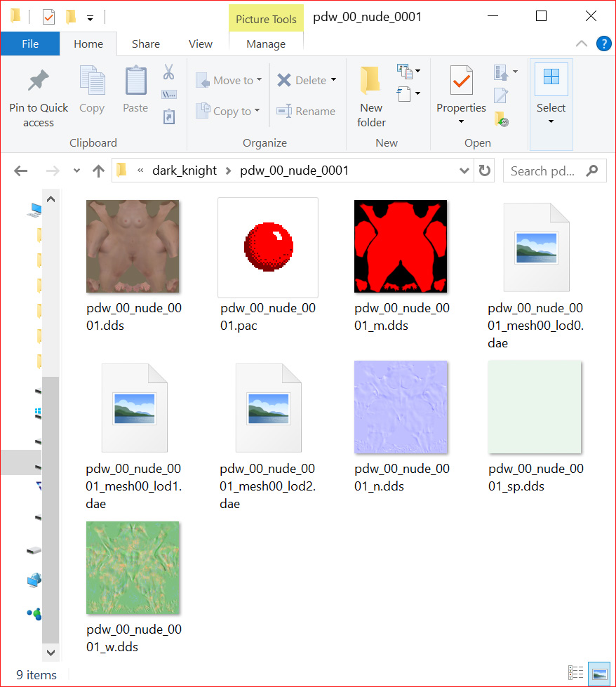Screen dimensions: 616x687
Task: Switch to details view layout
Action: click(575, 674)
